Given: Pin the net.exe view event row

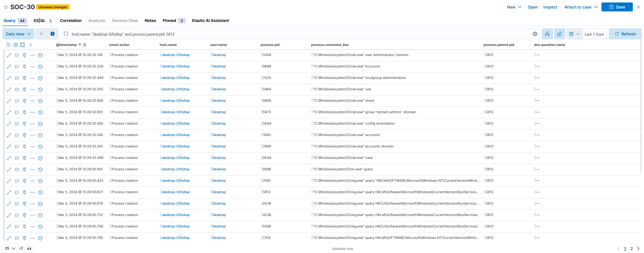Looking at the screenshot, I should coord(24,158).
